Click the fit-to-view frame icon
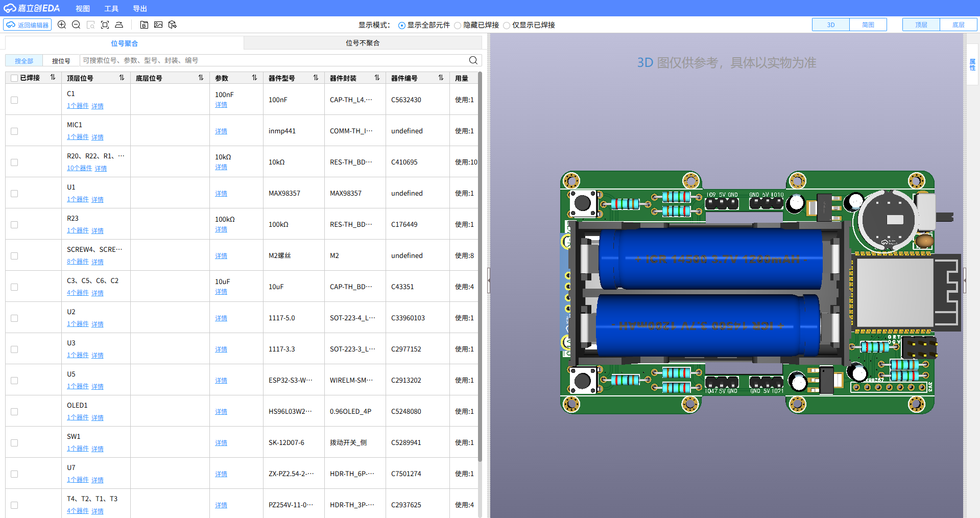 [105, 25]
